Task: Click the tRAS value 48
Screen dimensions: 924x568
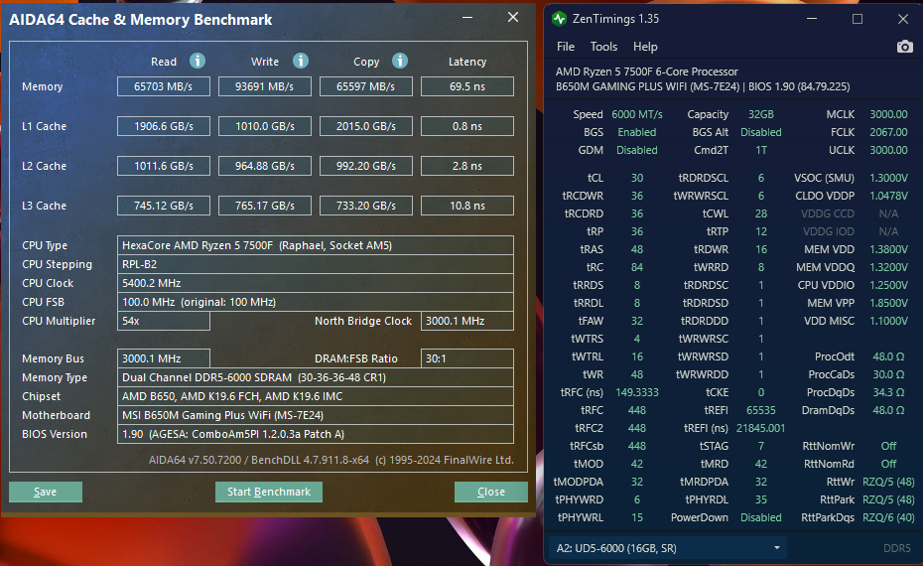Action: (x=637, y=249)
